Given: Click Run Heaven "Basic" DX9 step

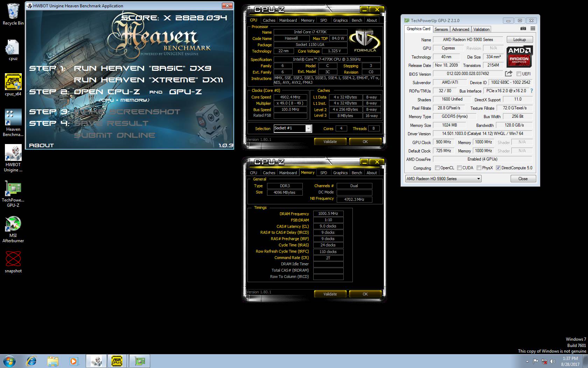Looking at the screenshot, I should 142,68.
